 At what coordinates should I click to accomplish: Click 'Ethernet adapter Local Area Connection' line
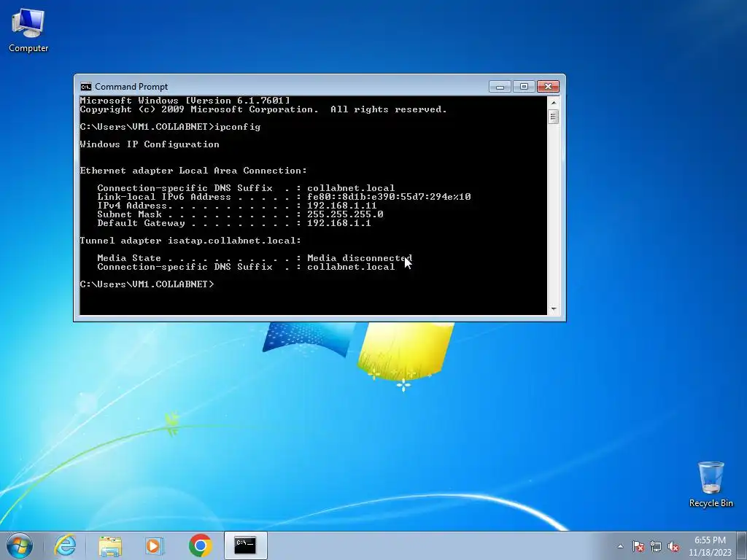pos(193,171)
